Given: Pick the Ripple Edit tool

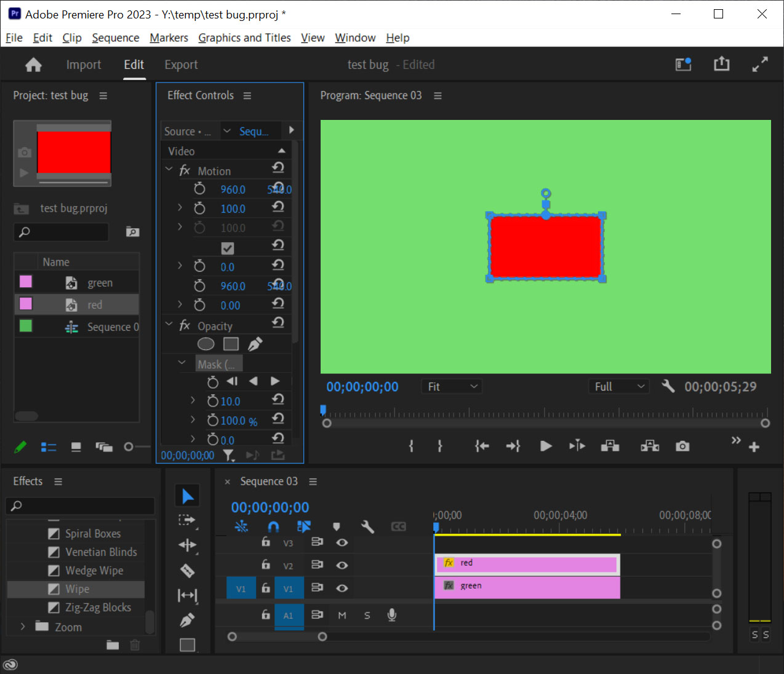Looking at the screenshot, I should (188, 545).
